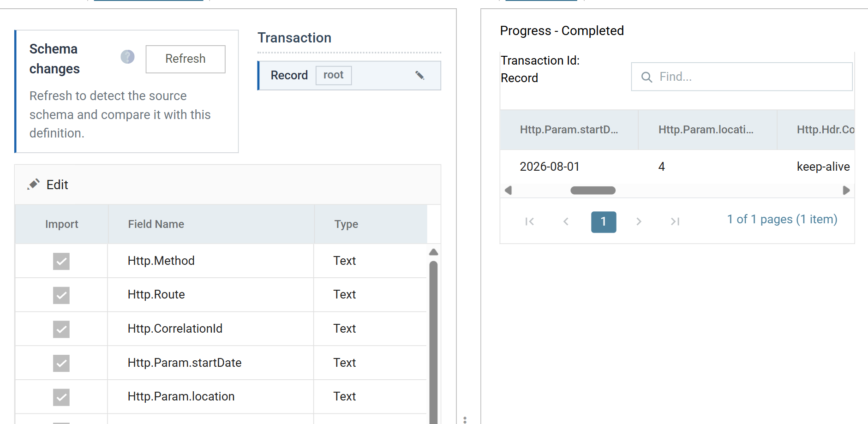Click the panel splitter handle dots
This screenshot has width=868, height=424.
pos(465,420)
